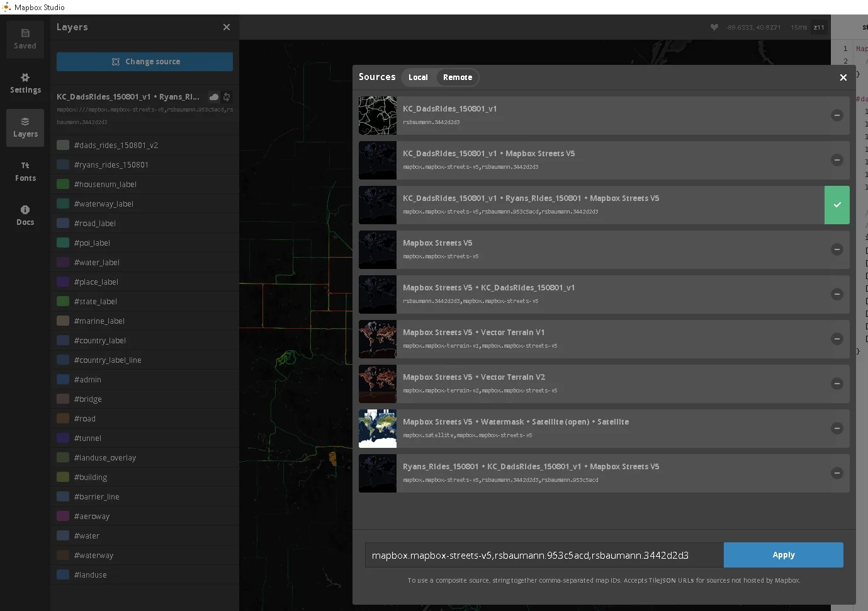The width and height of the screenshot is (868, 611).
Task: Close the Sources dialog
Action: [x=843, y=77]
